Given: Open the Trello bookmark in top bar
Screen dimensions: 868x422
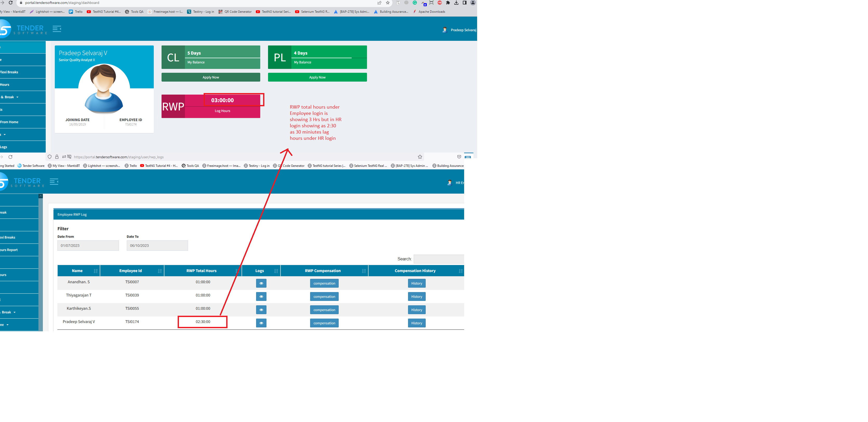Looking at the screenshot, I should click(76, 12).
